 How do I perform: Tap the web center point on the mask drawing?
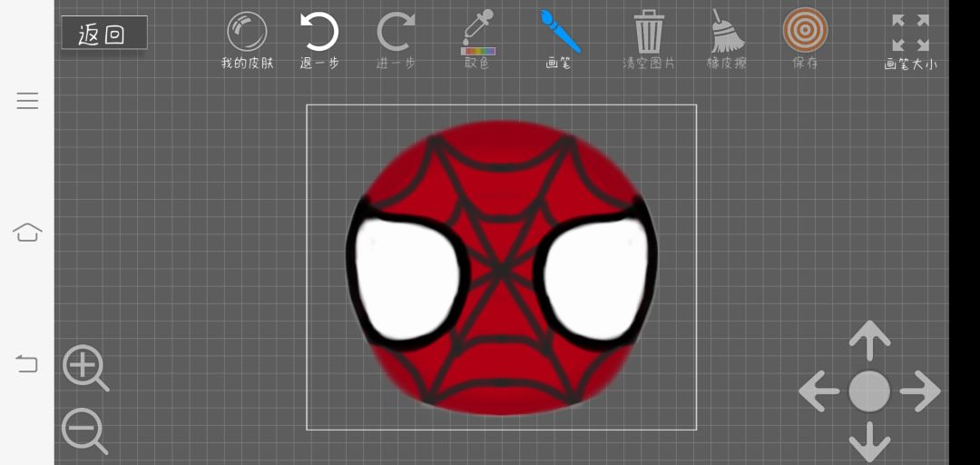(x=501, y=271)
